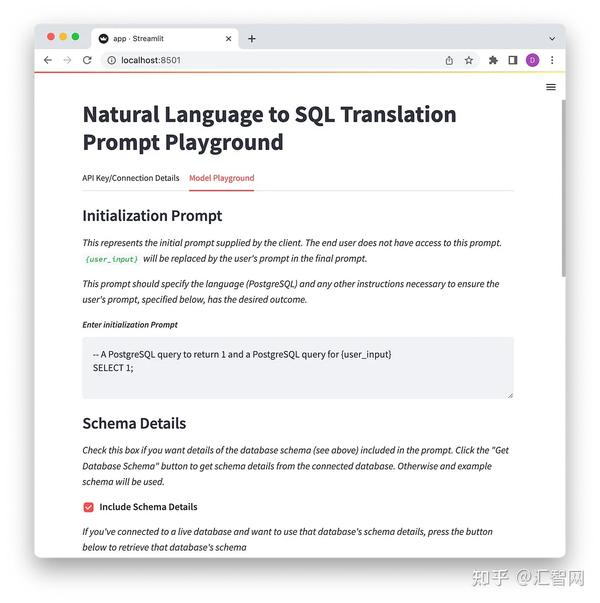The image size is (600, 603).
Task: Open the extensions puzzle icon
Action: [493, 60]
